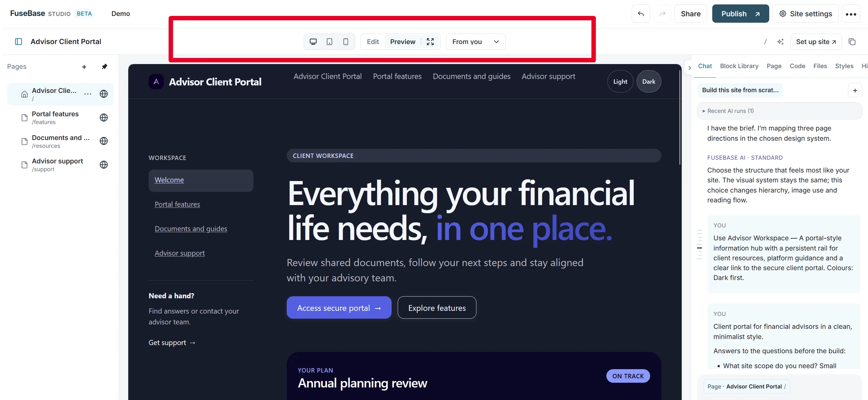Open options dots for Advisor Clie... page
Image resolution: width=868 pixels, height=400 pixels.
click(88, 94)
